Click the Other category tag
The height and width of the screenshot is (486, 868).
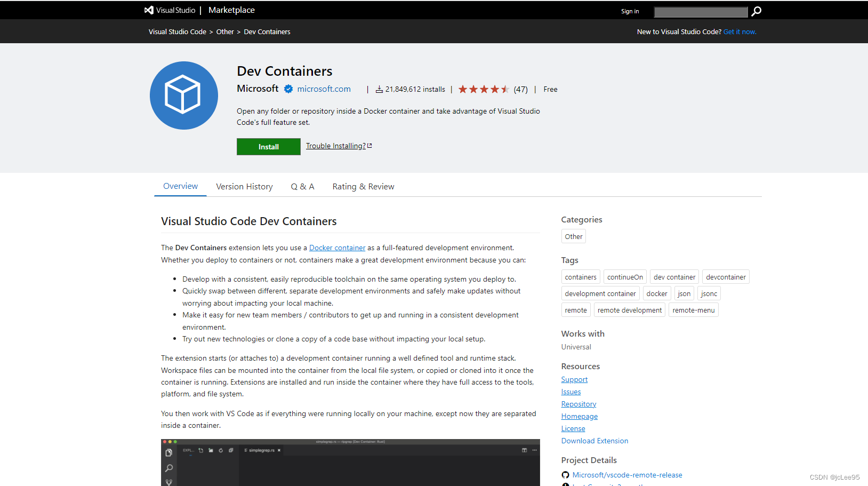[x=574, y=236]
